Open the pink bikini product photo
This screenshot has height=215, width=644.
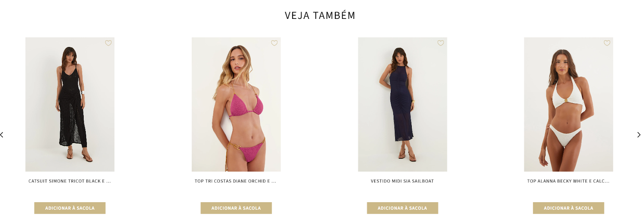pos(236,104)
